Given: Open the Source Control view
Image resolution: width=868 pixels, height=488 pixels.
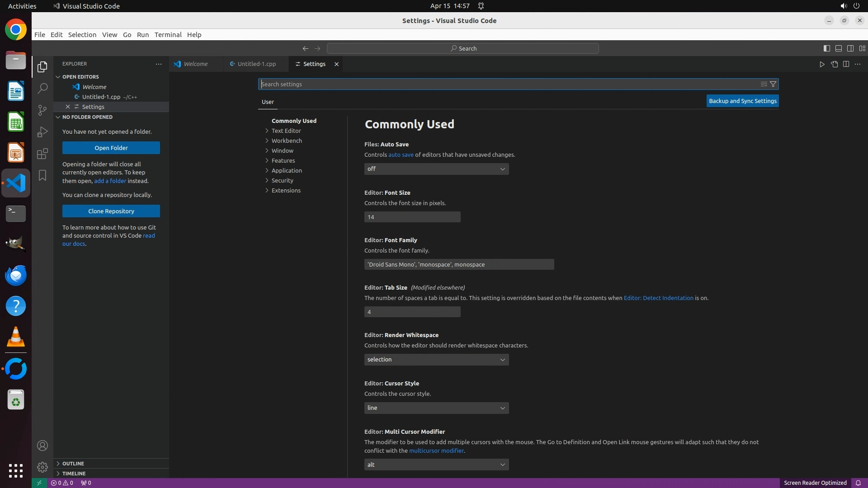Looking at the screenshot, I should [42, 110].
